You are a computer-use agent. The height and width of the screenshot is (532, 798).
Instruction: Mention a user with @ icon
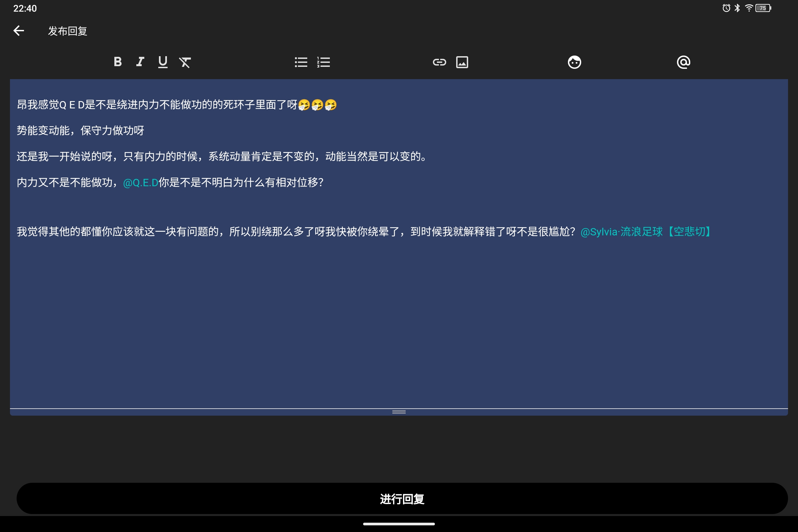[683, 62]
